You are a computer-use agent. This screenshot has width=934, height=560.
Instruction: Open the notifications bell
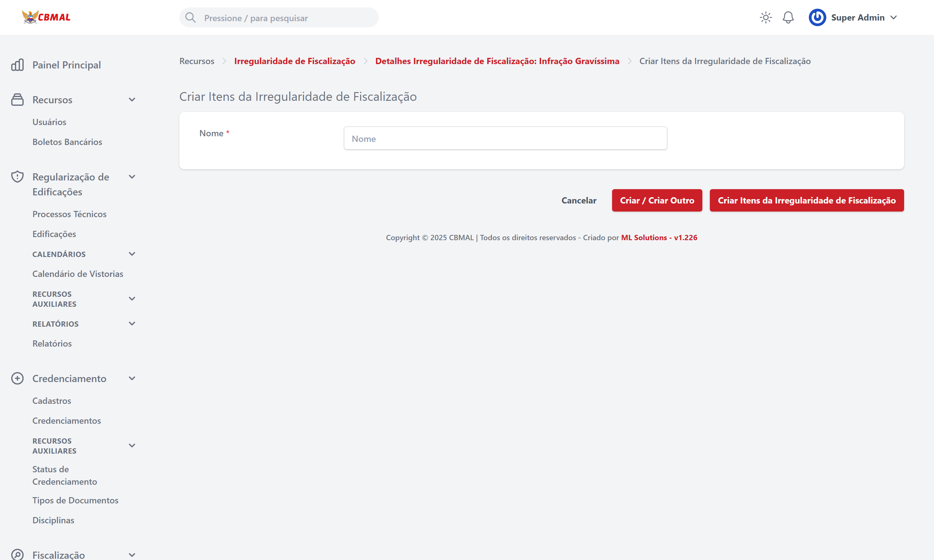pos(788,17)
